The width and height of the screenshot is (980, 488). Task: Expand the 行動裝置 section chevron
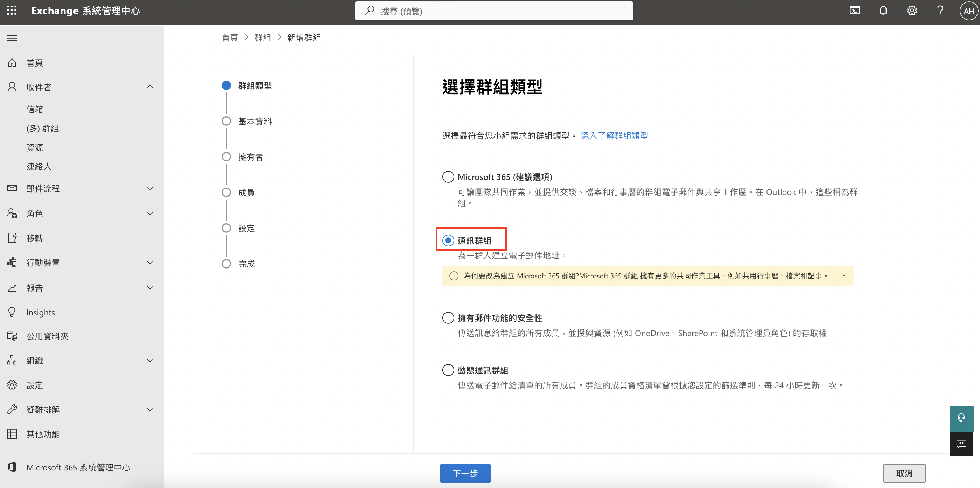pyautogui.click(x=150, y=262)
